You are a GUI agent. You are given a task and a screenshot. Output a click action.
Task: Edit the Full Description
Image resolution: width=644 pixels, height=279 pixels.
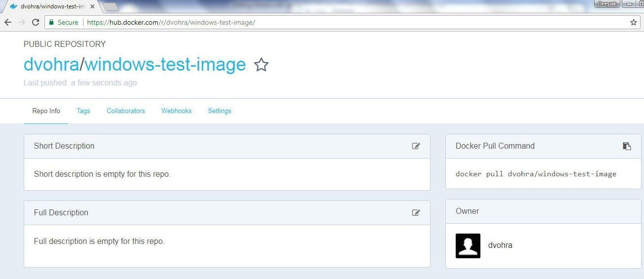click(x=416, y=213)
